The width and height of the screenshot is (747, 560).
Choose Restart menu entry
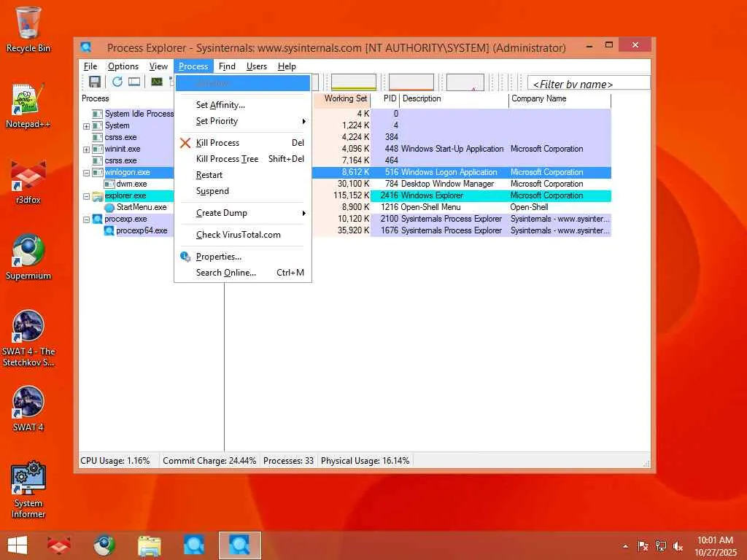[x=243, y=175]
